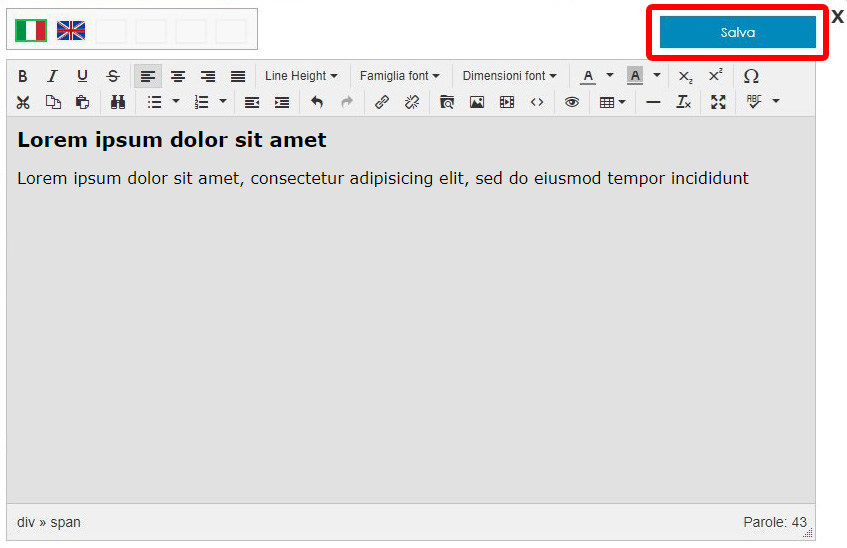
Task: Redo the last action
Action: pyautogui.click(x=347, y=102)
